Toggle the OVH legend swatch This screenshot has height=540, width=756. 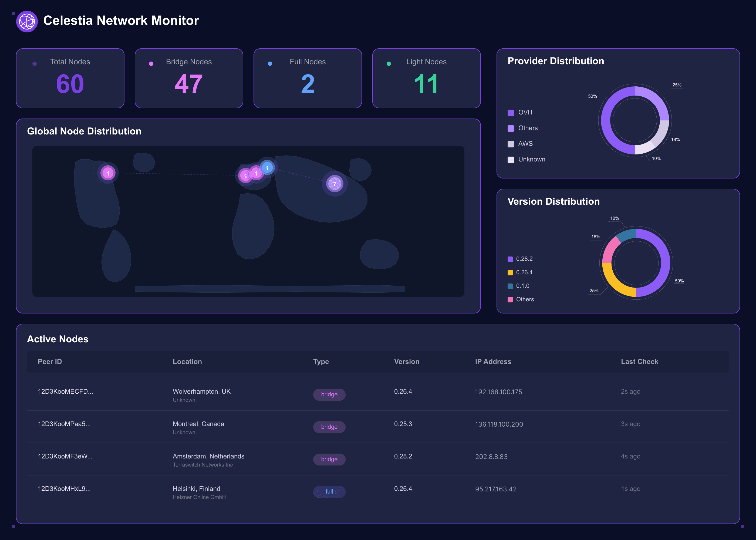pos(511,113)
